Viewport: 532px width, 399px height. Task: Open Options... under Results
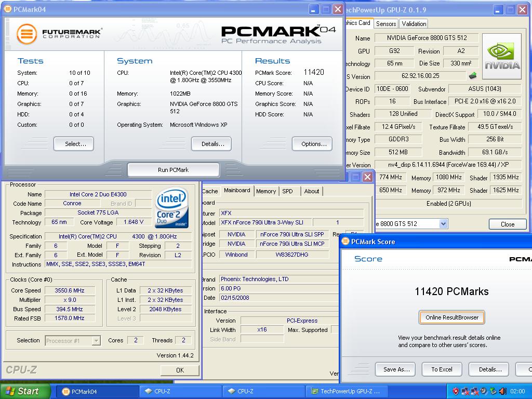click(312, 144)
